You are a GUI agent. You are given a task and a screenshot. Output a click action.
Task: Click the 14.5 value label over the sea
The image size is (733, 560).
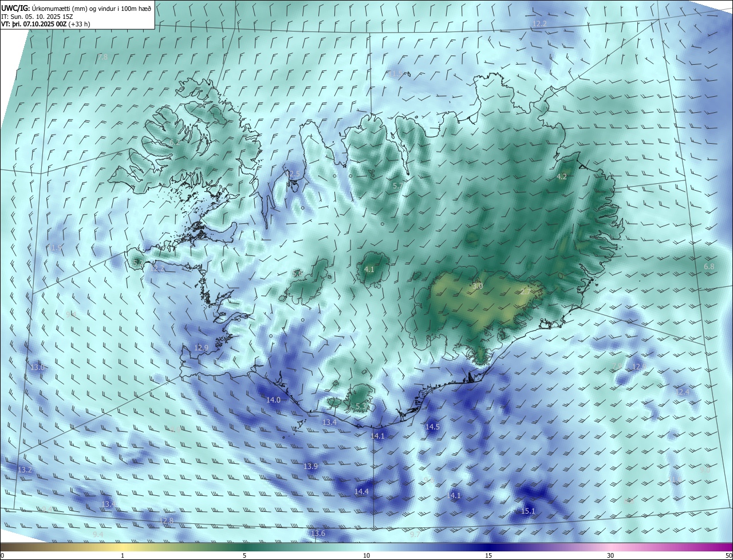point(432,427)
